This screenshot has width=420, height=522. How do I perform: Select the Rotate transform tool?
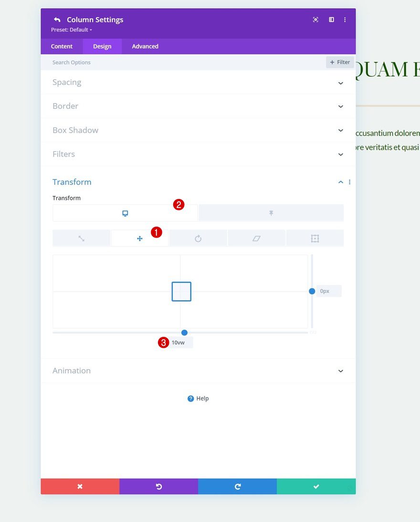[x=198, y=238]
